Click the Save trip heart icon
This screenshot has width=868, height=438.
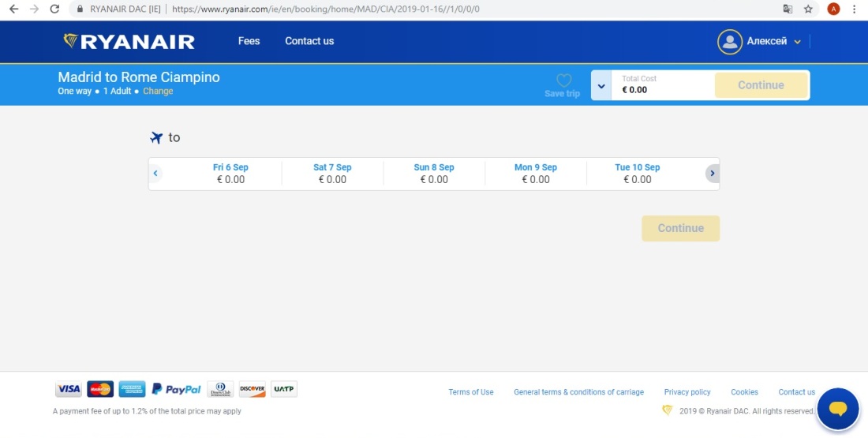[x=563, y=80]
